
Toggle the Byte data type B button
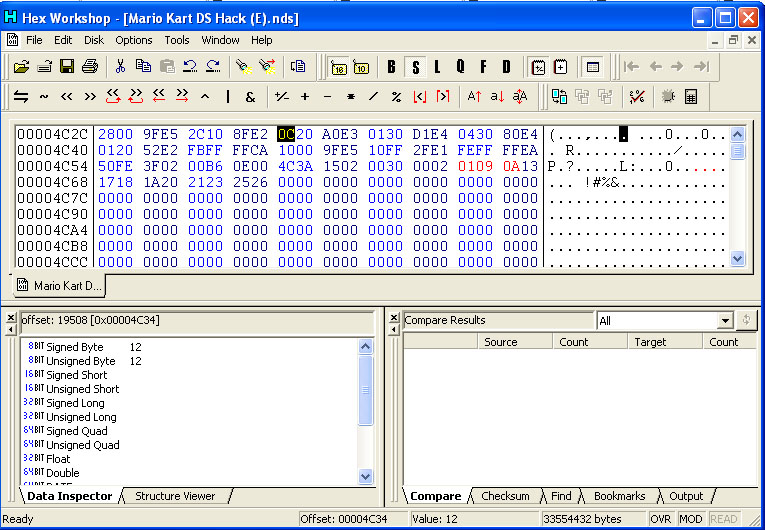tap(391, 67)
